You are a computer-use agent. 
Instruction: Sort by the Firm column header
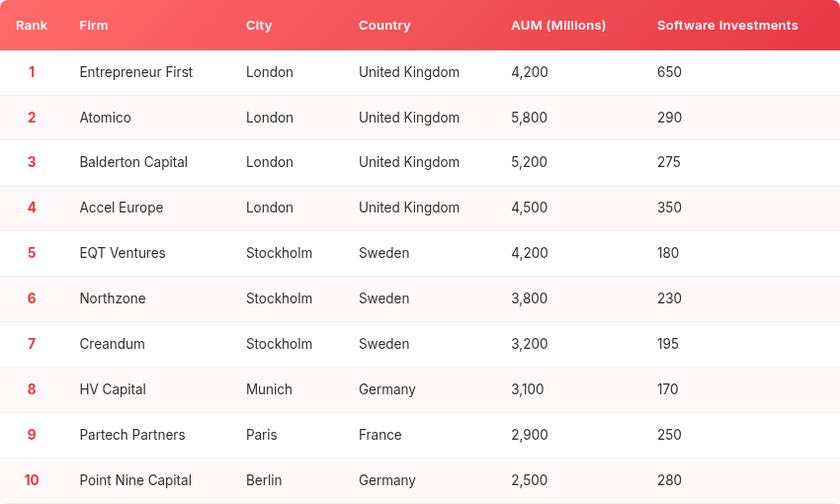[94, 26]
